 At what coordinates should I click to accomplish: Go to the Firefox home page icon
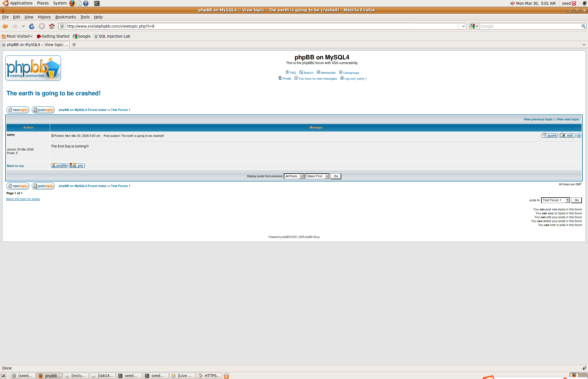pyautogui.click(x=52, y=26)
